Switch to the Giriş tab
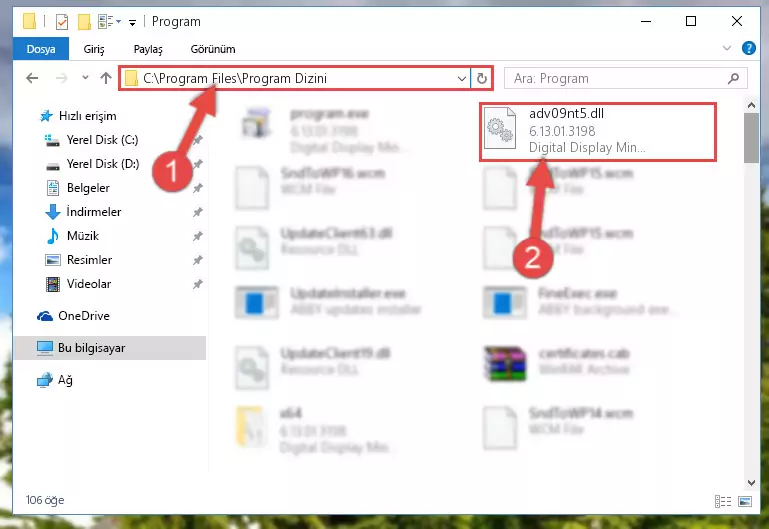The width and height of the screenshot is (769, 529). click(94, 49)
